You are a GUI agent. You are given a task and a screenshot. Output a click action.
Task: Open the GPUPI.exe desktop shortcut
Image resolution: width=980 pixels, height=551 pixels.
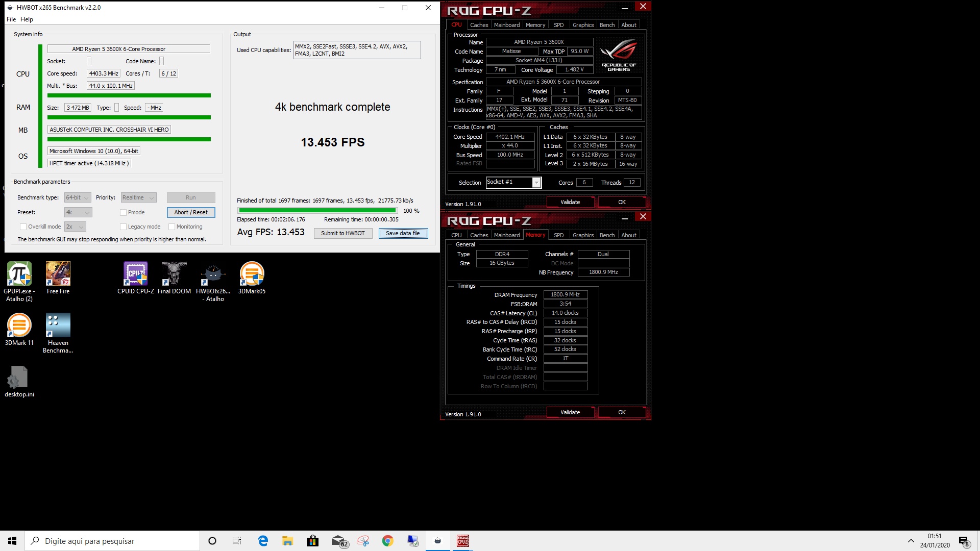click(19, 281)
